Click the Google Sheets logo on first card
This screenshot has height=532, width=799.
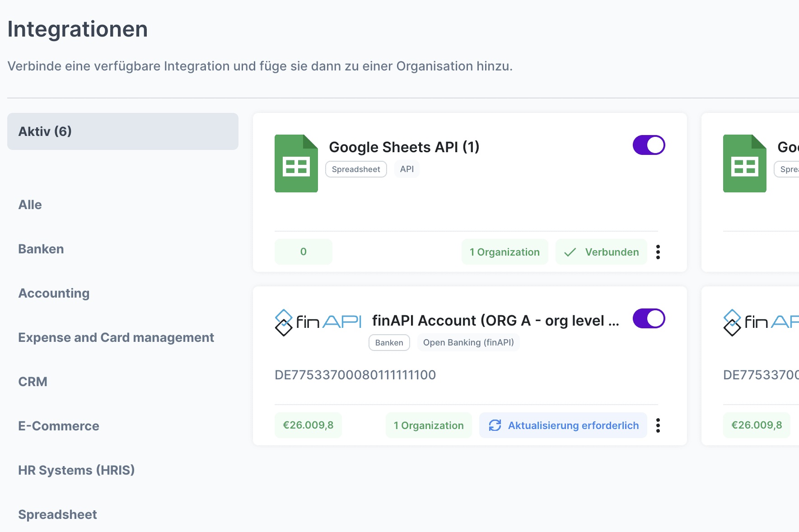pyautogui.click(x=296, y=163)
